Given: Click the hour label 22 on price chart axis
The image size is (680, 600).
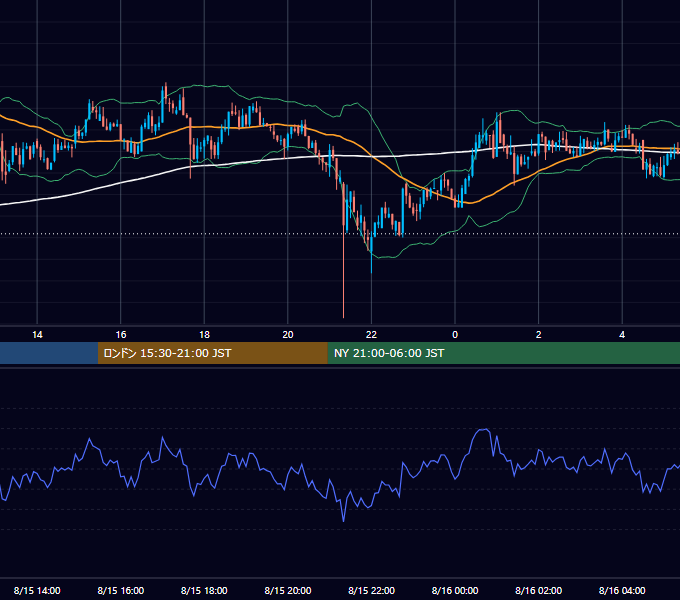Looking at the screenshot, I should coord(371,335).
